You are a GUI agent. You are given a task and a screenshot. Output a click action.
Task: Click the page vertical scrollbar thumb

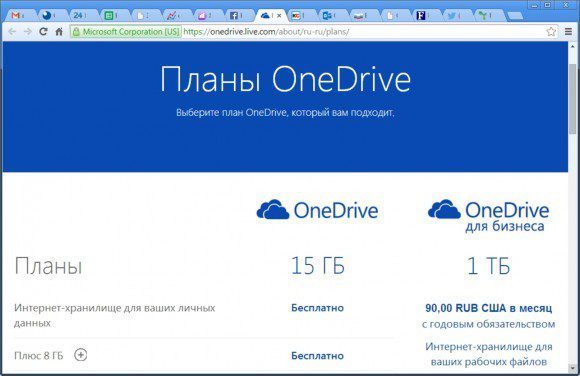point(573,99)
